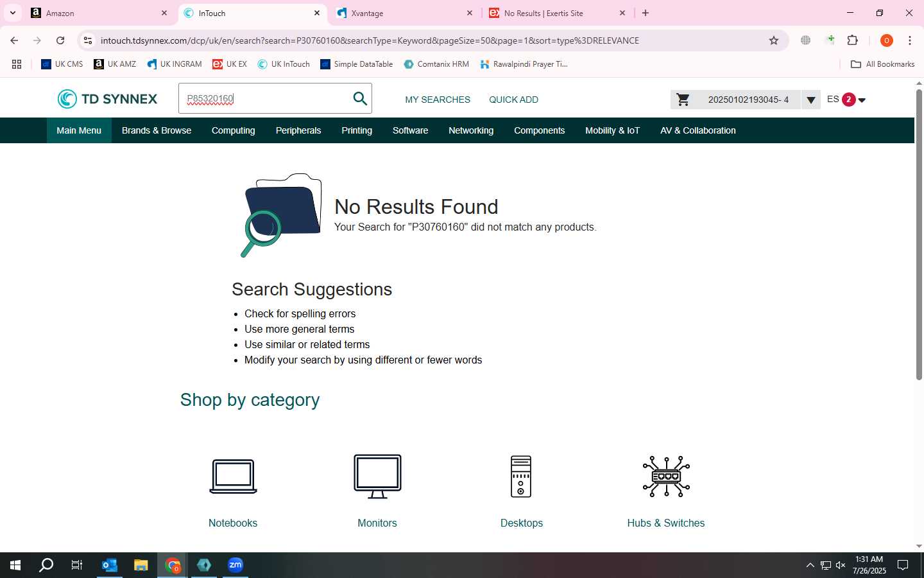Image resolution: width=924 pixels, height=578 pixels.
Task: Open the AV & Collaboration menu
Action: point(698,130)
